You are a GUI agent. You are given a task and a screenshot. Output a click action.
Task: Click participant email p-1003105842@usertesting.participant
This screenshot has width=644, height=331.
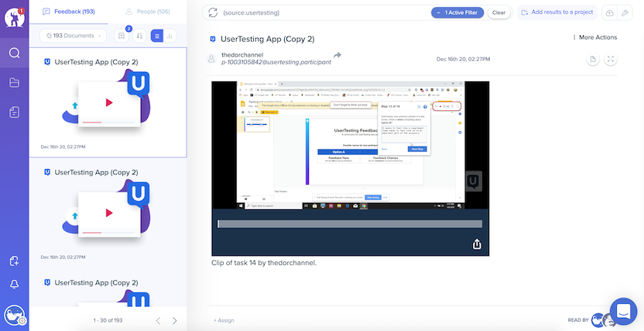(x=276, y=63)
